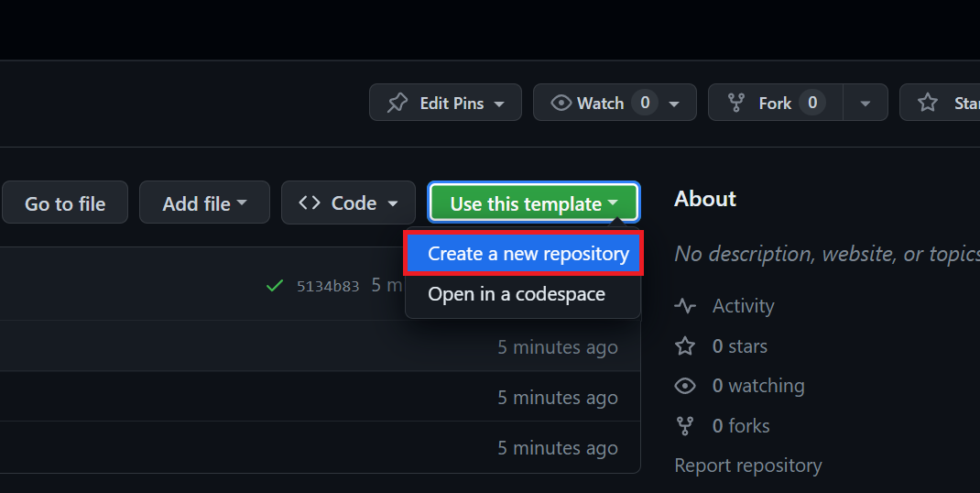Screen dimensions: 980x493
Task: Click the Fork counter showing 0
Action: click(812, 102)
